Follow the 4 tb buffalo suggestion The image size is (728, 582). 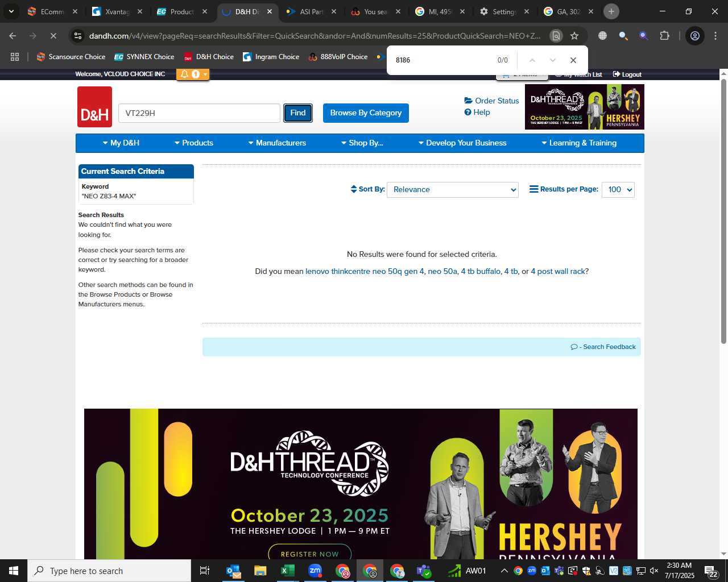[481, 271]
